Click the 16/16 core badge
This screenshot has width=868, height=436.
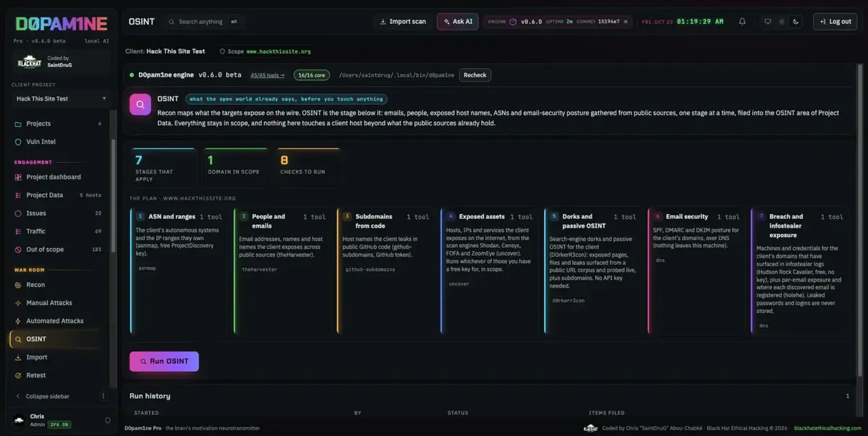[311, 75]
